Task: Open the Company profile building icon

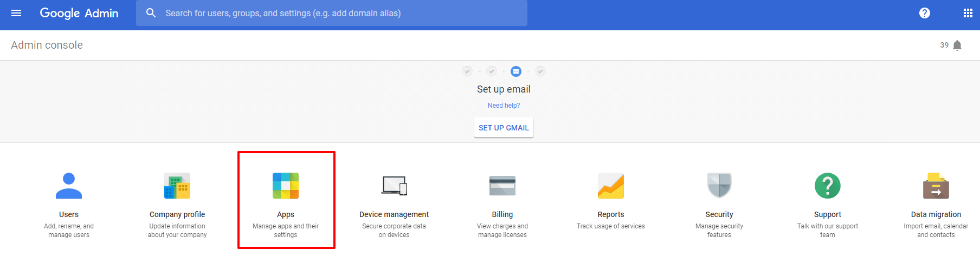Action: (177, 186)
